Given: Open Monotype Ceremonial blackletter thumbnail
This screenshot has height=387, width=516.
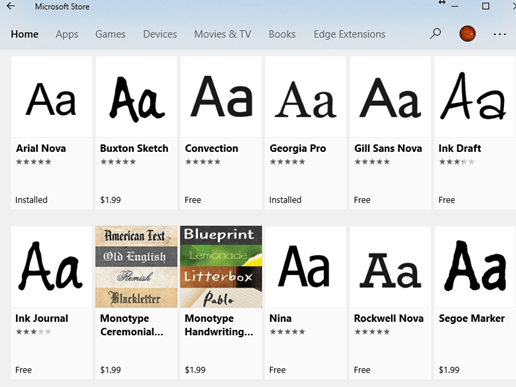Looking at the screenshot, I should 136,267.
